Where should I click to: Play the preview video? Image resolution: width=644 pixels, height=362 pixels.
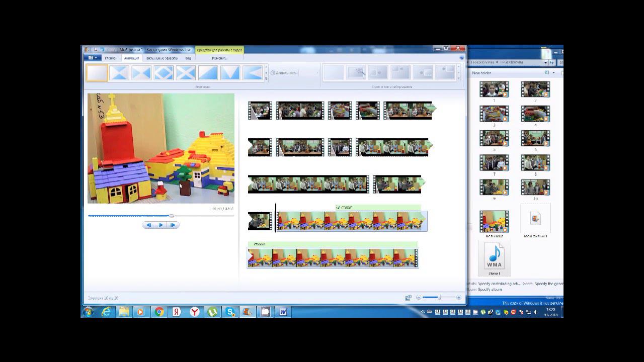[161, 225]
